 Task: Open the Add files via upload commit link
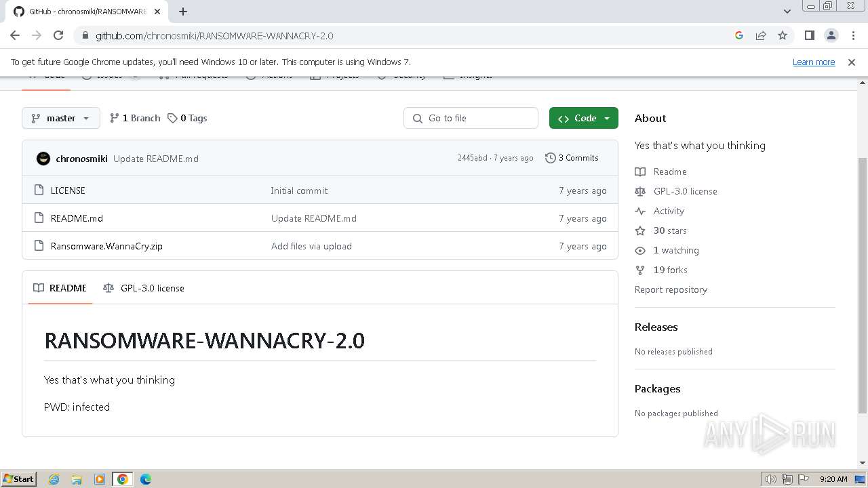pyautogui.click(x=311, y=246)
